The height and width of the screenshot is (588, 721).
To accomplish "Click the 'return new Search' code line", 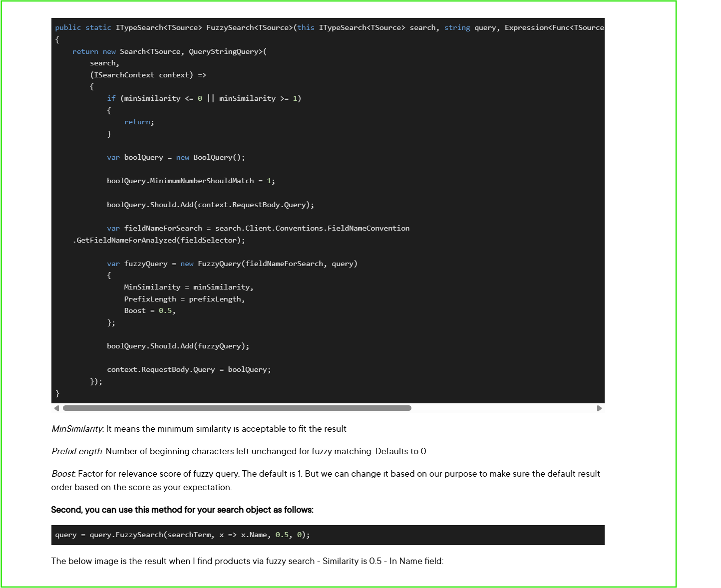I will 169,51.
